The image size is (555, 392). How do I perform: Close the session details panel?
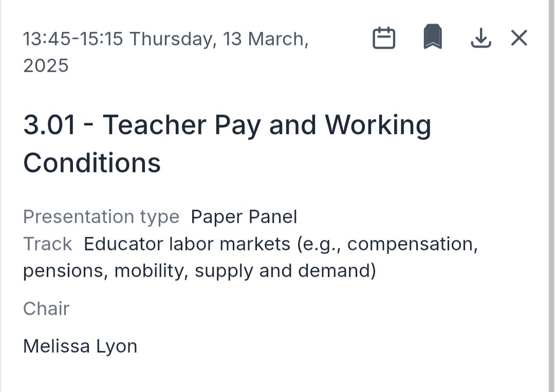pos(519,38)
